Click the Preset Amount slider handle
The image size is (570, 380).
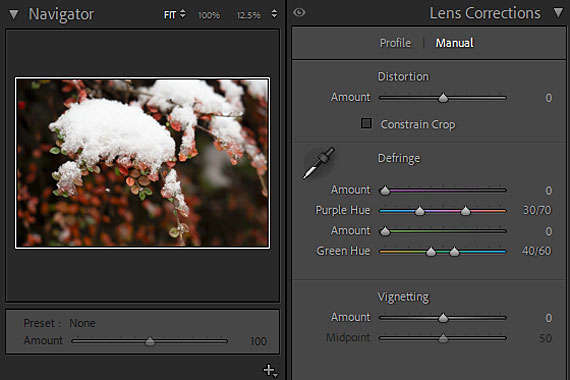pyautogui.click(x=150, y=341)
